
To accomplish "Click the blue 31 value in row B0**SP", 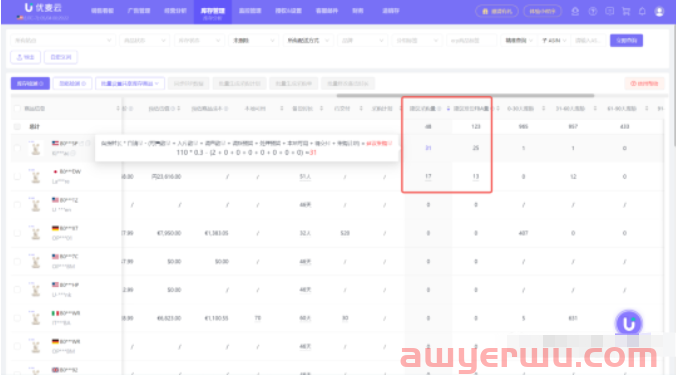I will pos(428,148).
